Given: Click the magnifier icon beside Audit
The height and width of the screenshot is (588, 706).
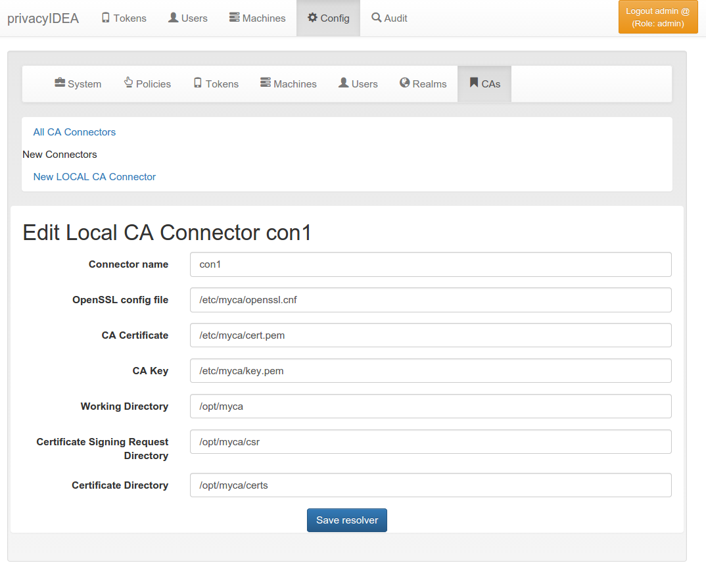Looking at the screenshot, I should coord(377,18).
